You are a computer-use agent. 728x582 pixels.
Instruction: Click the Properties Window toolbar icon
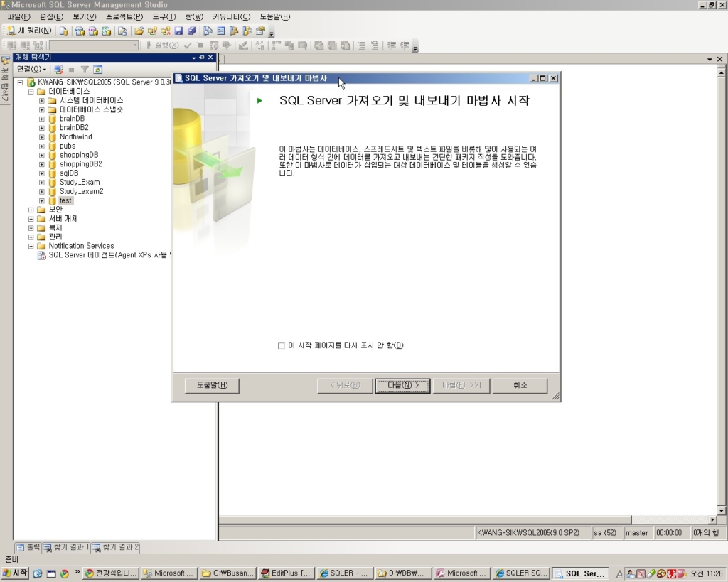click(x=260, y=31)
